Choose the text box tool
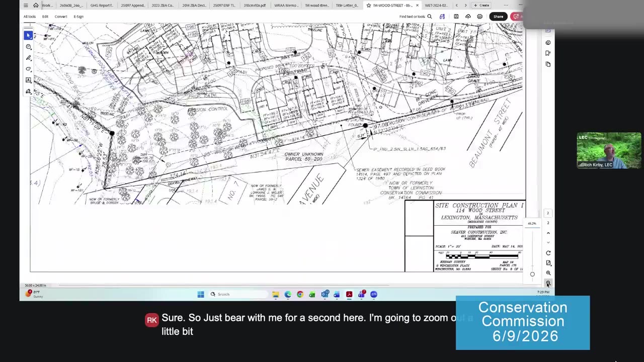Screen dimensions: 644x362 pyautogui.click(x=28, y=80)
